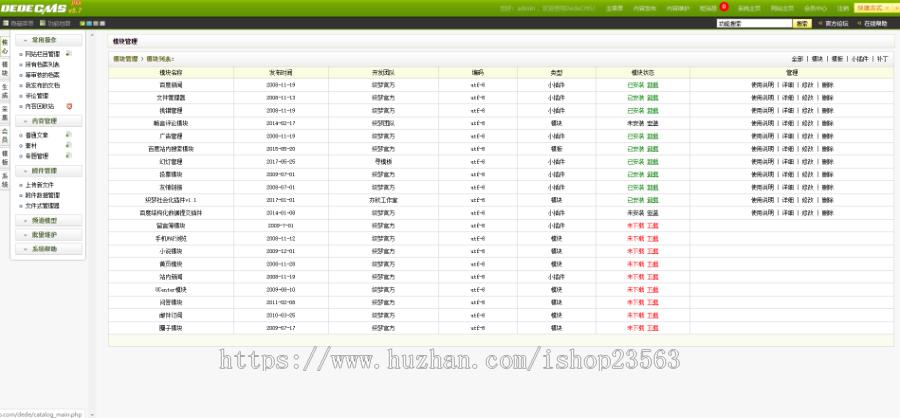900x418 pixels.
Task: Open 内容回收站 in sidebar
Action: [x=39, y=106]
